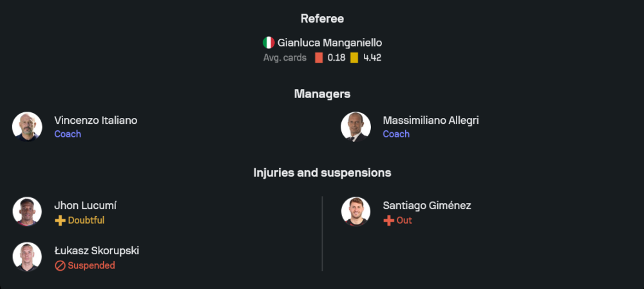644x289 pixels.
Task: Click the red card icon
Action: 319,57
